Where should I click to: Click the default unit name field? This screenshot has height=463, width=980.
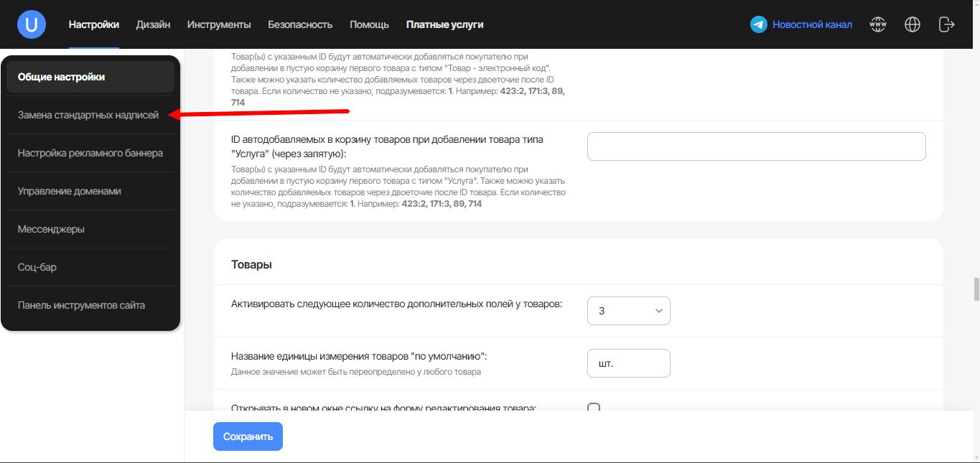click(628, 363)
